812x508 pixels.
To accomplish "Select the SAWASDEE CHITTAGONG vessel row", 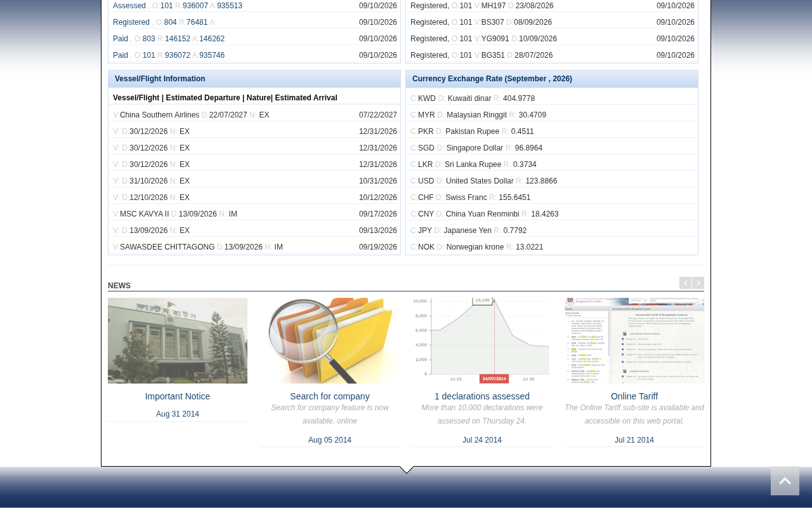I will pyautogui.click(x=254, y=247).
